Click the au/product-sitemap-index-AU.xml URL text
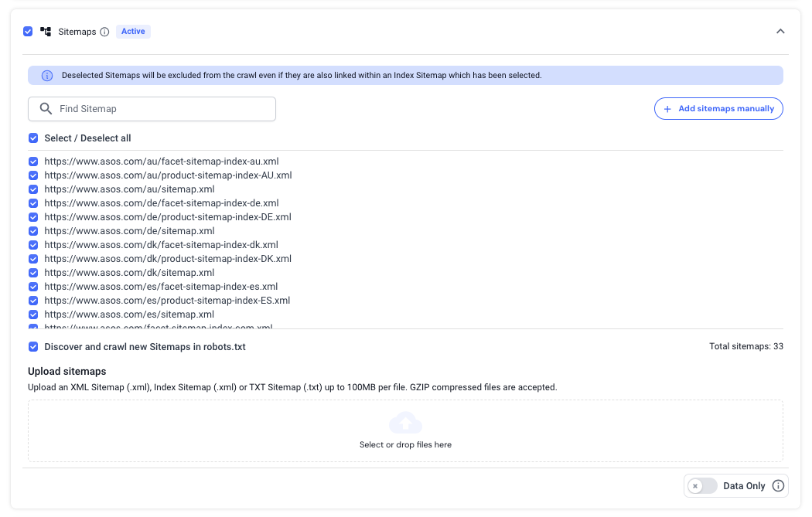 pyautogui.click(x=169, y=175)
